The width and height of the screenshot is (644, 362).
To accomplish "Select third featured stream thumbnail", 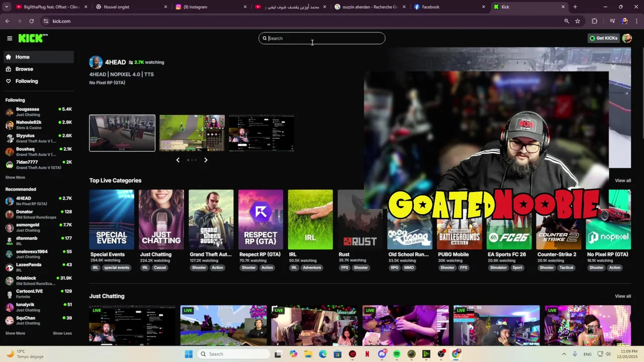I will 262,133.
